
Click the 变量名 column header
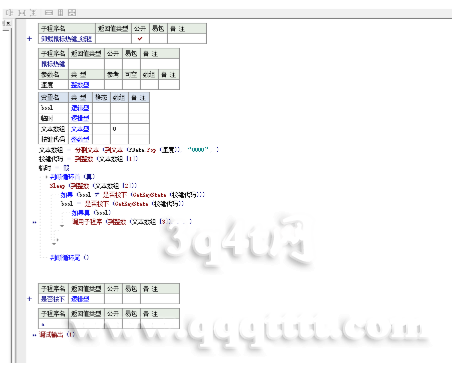pos(53,97)
